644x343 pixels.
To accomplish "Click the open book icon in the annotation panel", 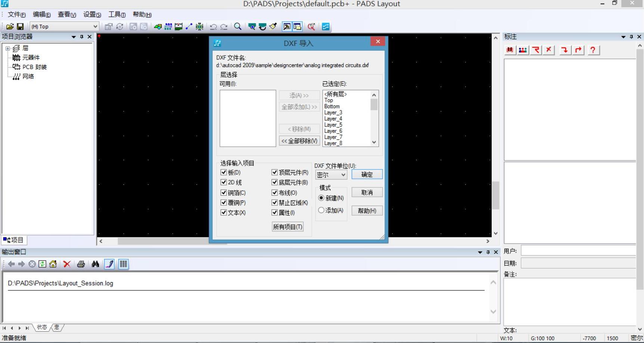I will (510, 50).
